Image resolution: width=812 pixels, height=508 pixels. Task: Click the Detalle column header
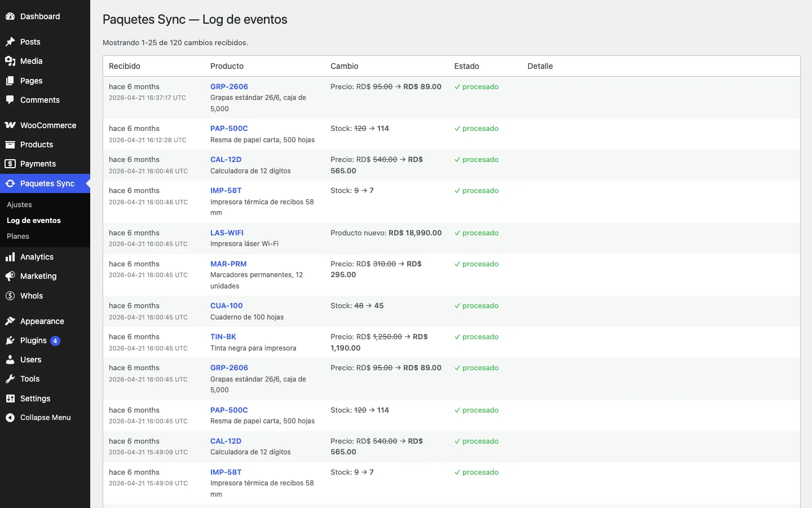pos(540,66)
